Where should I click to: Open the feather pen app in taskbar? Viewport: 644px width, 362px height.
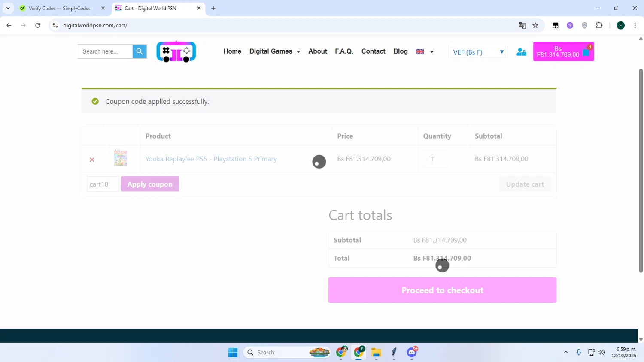394,353
